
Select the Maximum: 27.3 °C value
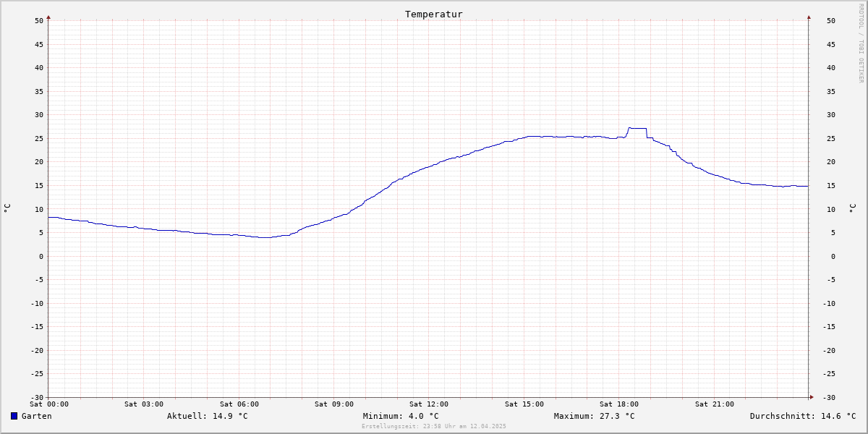coord(595,416)
